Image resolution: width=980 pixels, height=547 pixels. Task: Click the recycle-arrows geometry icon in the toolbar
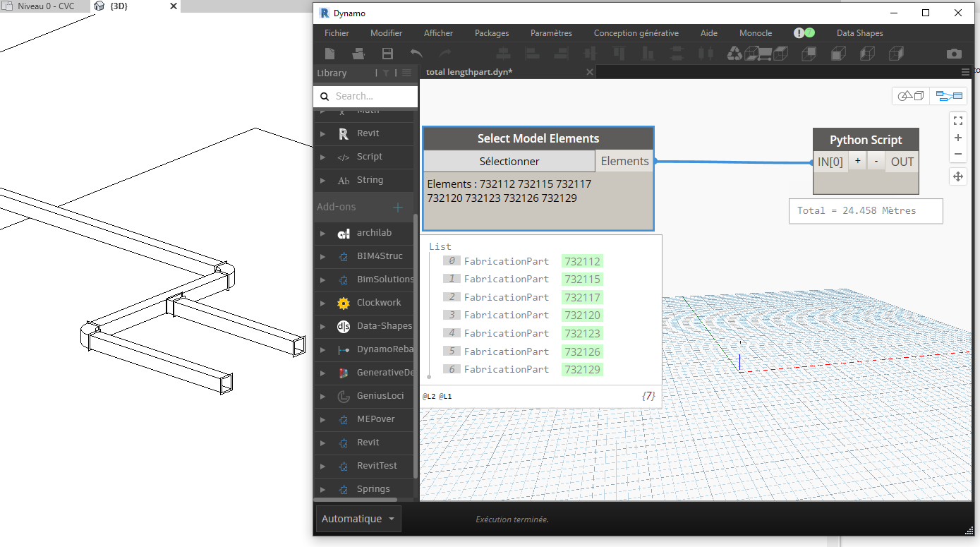(735, 54)
